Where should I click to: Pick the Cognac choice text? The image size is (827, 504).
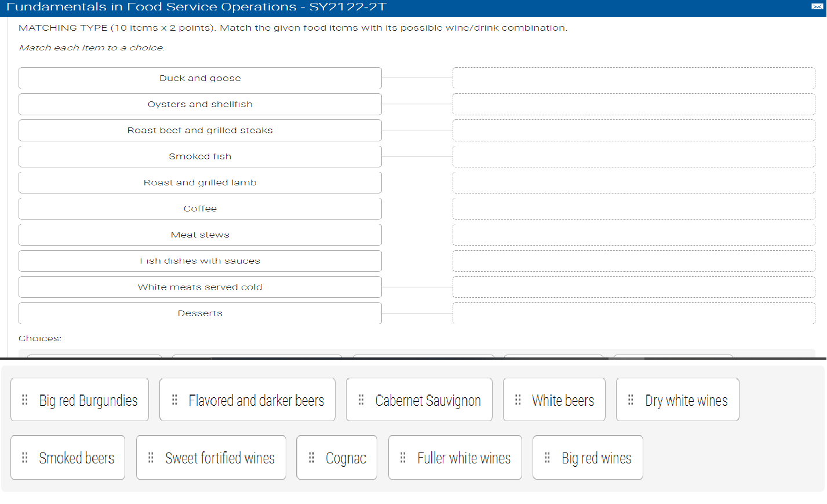coord(346,458)
